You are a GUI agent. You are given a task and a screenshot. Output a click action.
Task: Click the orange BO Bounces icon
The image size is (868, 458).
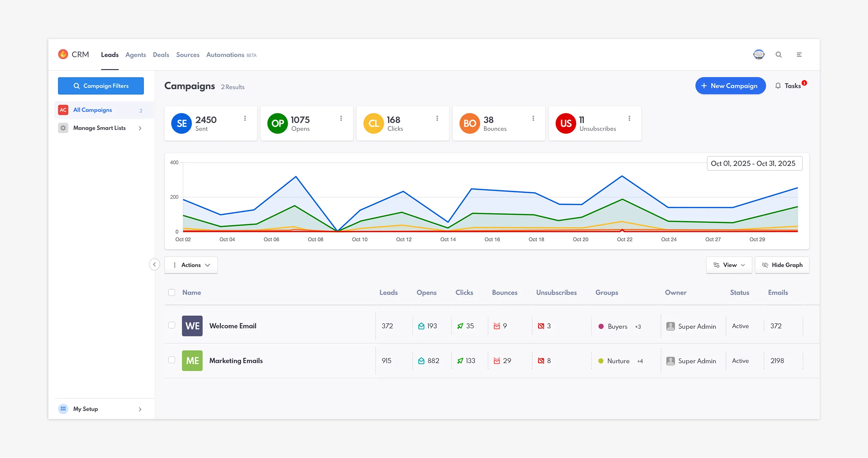point(469,123)
